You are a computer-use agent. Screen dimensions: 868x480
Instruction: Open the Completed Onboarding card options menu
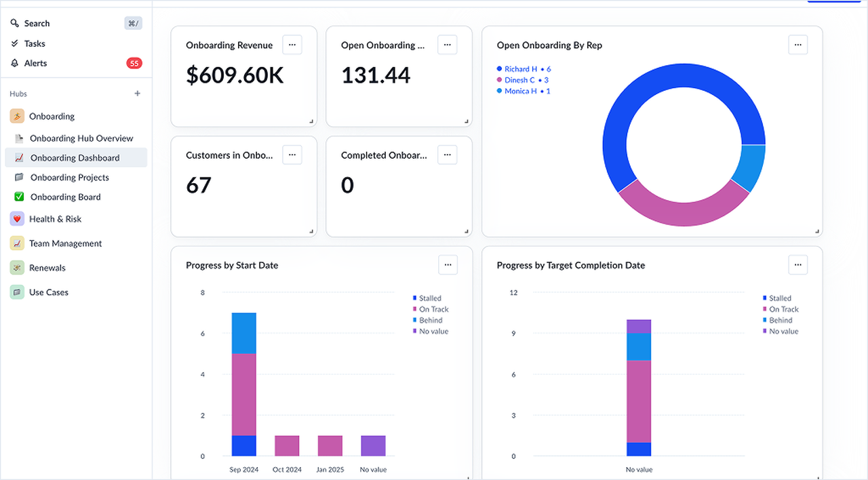[448, 155]
